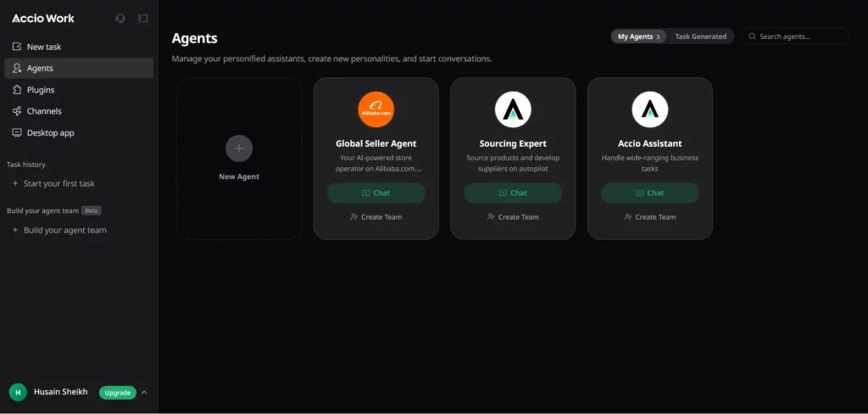Create Team for Global Seller Agent

pyautogui.click(x=376, y=216)
